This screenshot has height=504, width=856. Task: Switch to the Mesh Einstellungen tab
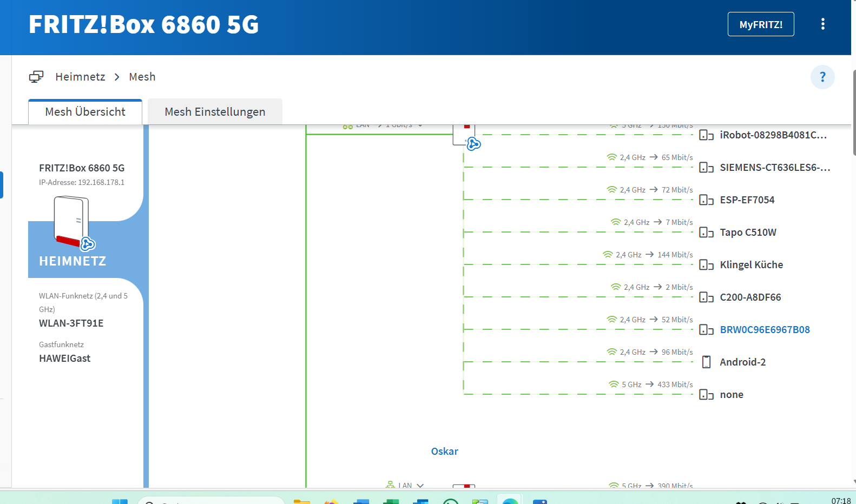click(215, 112)
